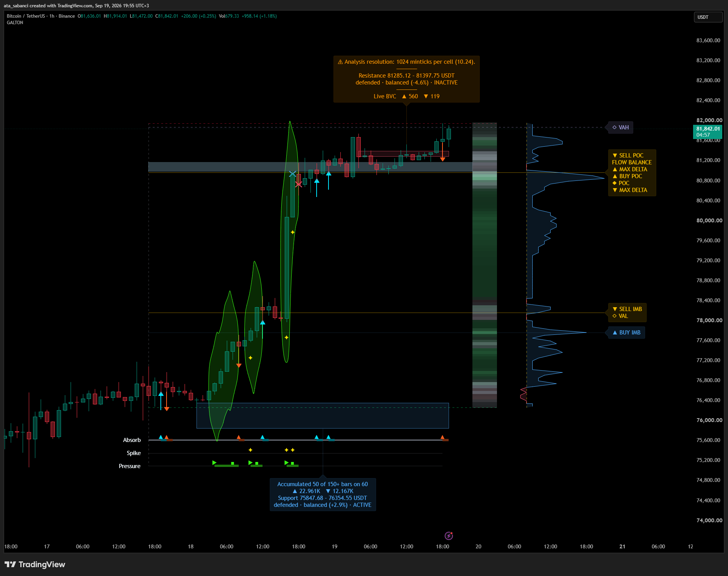Screen dimensions: 728x576
Task: Click the 78,000.00 price axis label
Action: click(x=709, y=320)
